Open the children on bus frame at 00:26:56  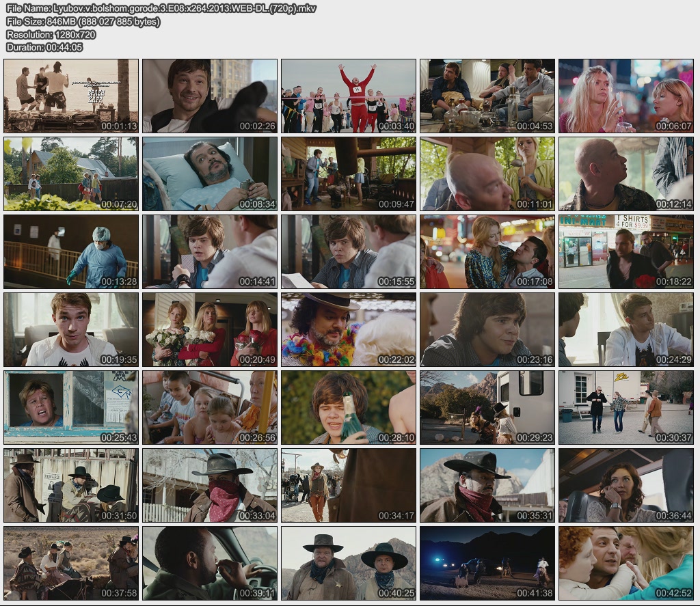pyautogui.click(x=210, y=407)
